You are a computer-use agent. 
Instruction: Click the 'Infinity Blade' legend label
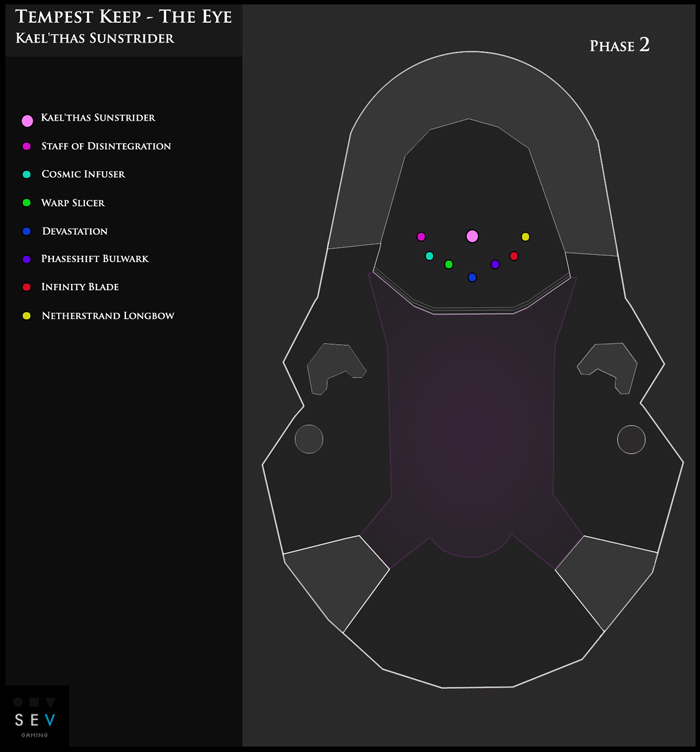pyautogui.click(x=80, y=287)
